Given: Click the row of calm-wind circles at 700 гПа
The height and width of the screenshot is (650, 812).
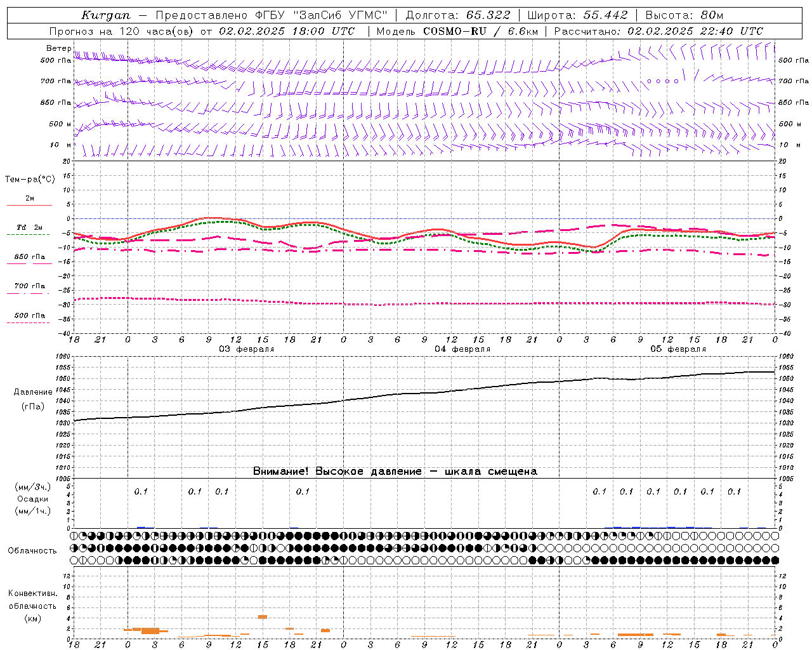Looking at the screenshot, I should [x=663, y=81].
